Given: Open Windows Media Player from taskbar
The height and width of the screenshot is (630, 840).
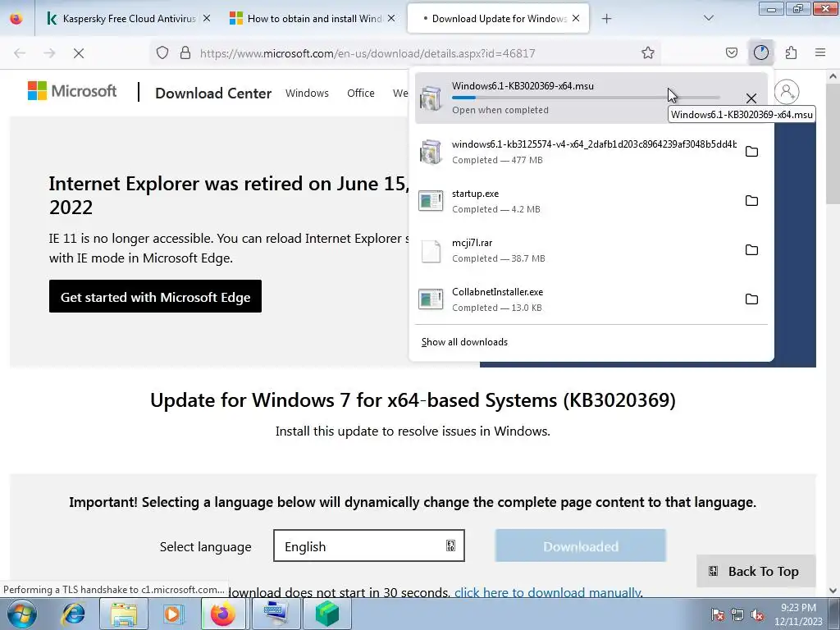Looking at the screenshot, I should coord(173,614).
